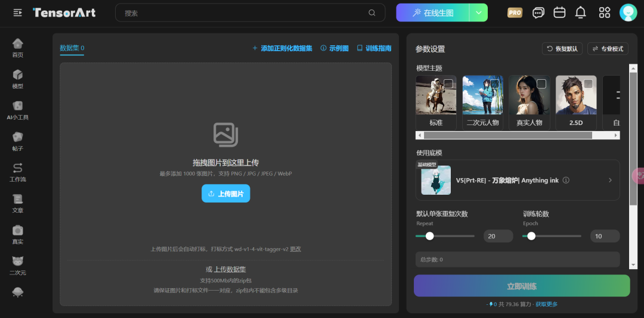Open the apps grid icon

click(x=605, y=13)
